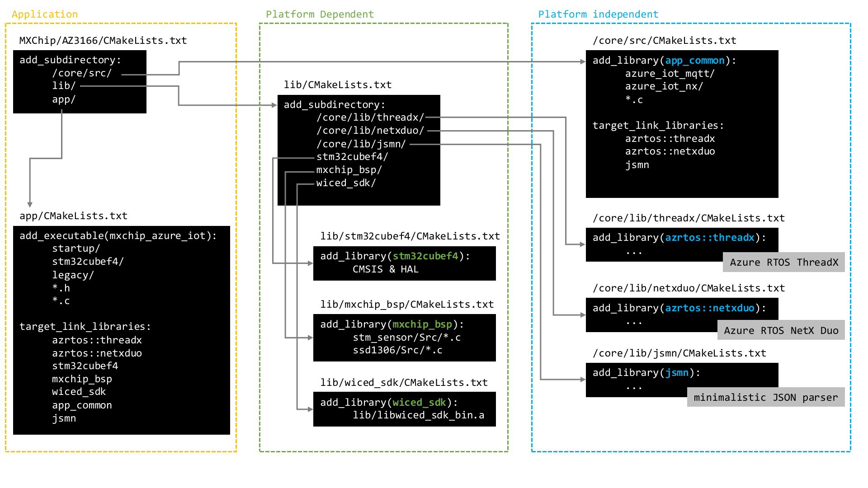This screenshot has width=868, height=488.
Task: Select "app/" entry in MXChip add_subdirectory box
Action: [64, 99]
